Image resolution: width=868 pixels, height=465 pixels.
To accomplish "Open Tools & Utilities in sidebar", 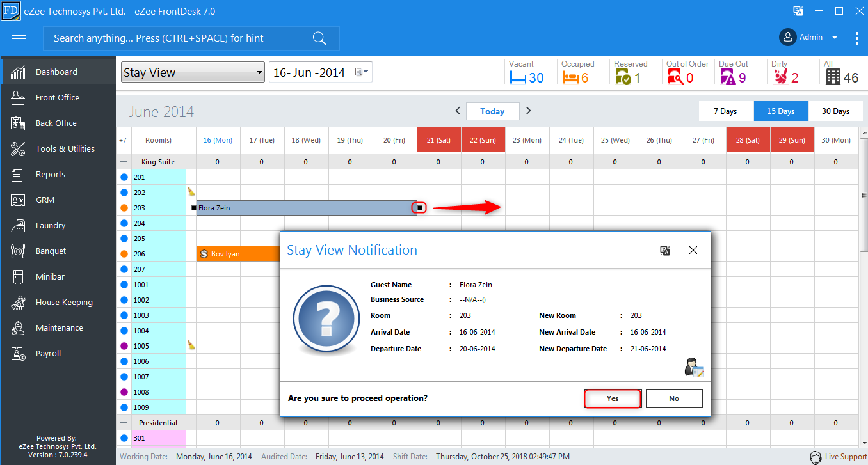I will pyautogui.click(x=58, y=148).
